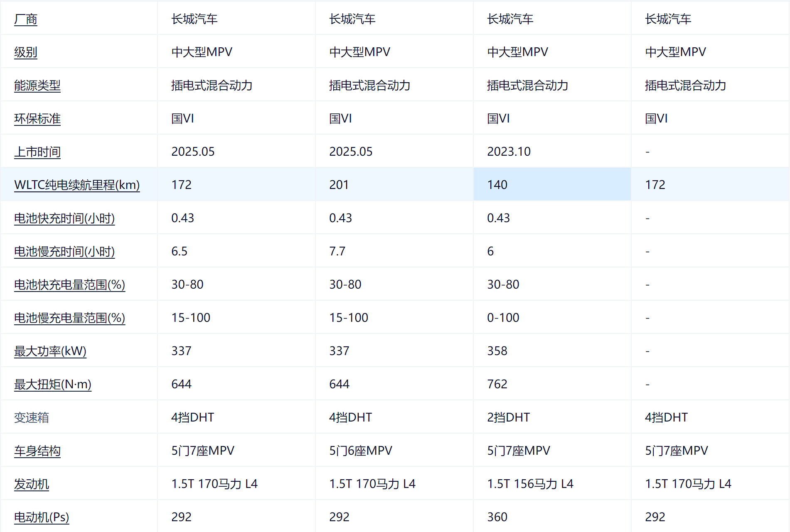Open the 电动机(Ps) parameter link

42,517
